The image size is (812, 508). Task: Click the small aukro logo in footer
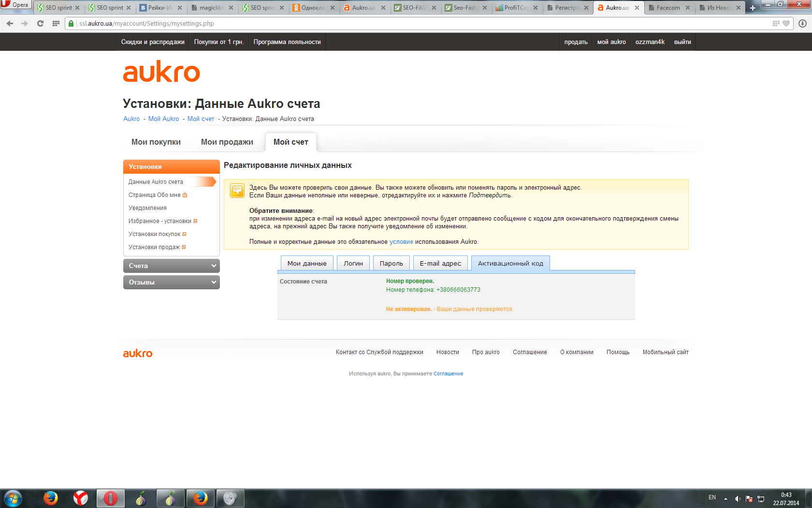pos(138,353)
